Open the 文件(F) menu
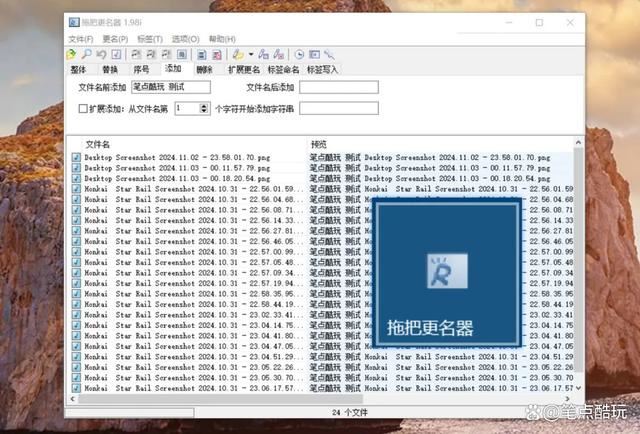The image size is (640, 434). (x=81, y=39)
